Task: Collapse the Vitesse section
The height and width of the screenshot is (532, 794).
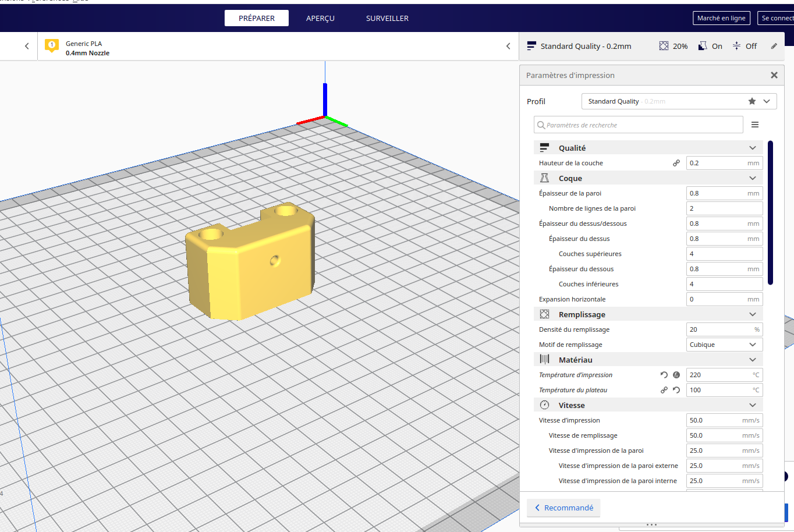Action: (x=753, y=405)
